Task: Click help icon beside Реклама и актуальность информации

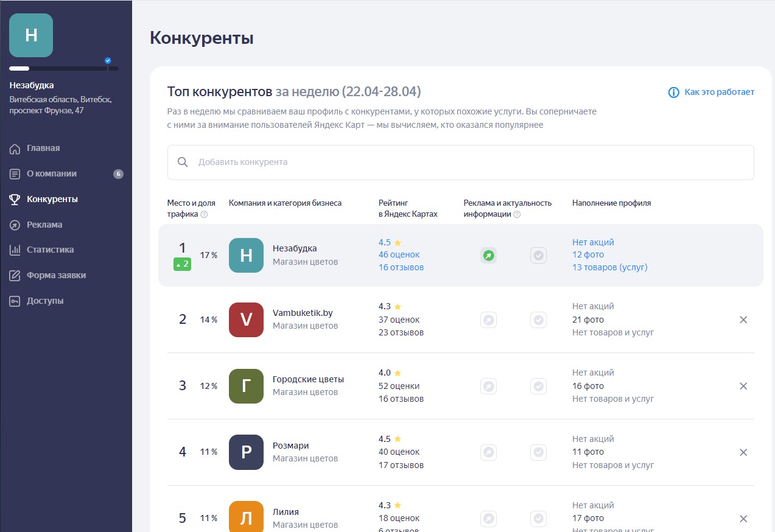Action: tap(517, 214)
